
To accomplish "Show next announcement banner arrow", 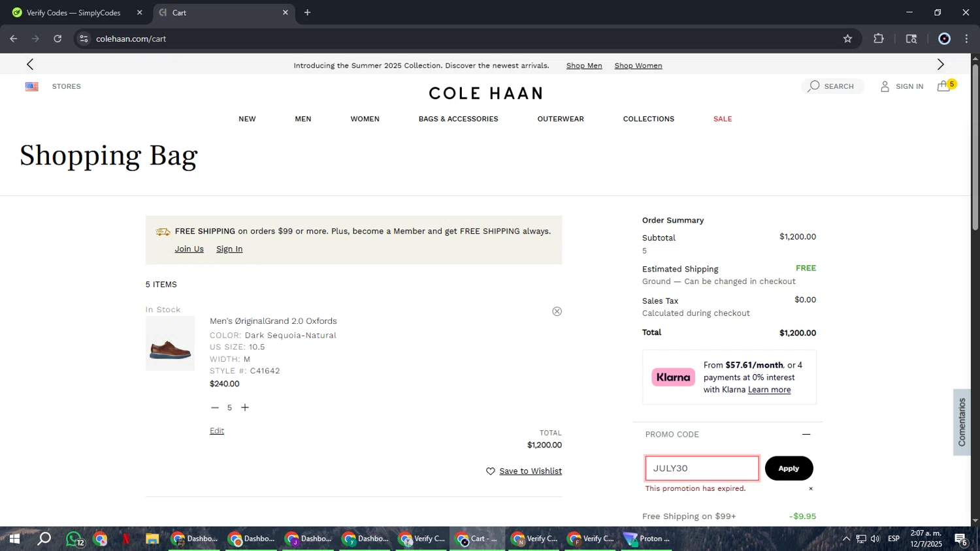I will point(941,64).
